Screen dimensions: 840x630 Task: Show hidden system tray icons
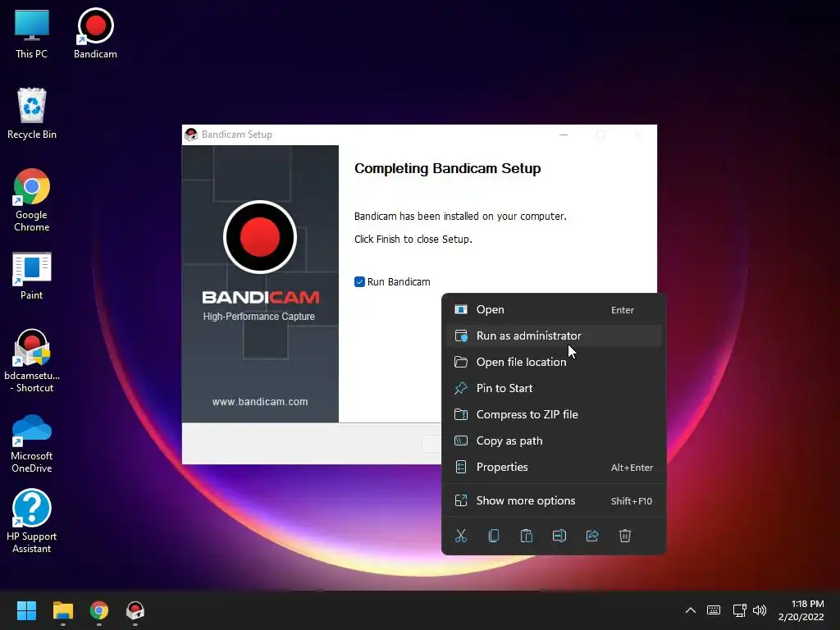click(x=691, y=609)
